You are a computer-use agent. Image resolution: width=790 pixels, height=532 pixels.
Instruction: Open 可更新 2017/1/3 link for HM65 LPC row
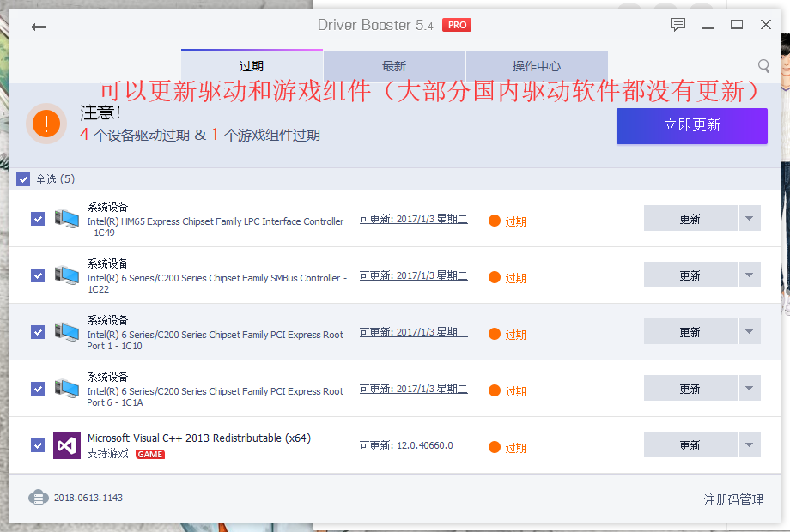coord(414,219)
